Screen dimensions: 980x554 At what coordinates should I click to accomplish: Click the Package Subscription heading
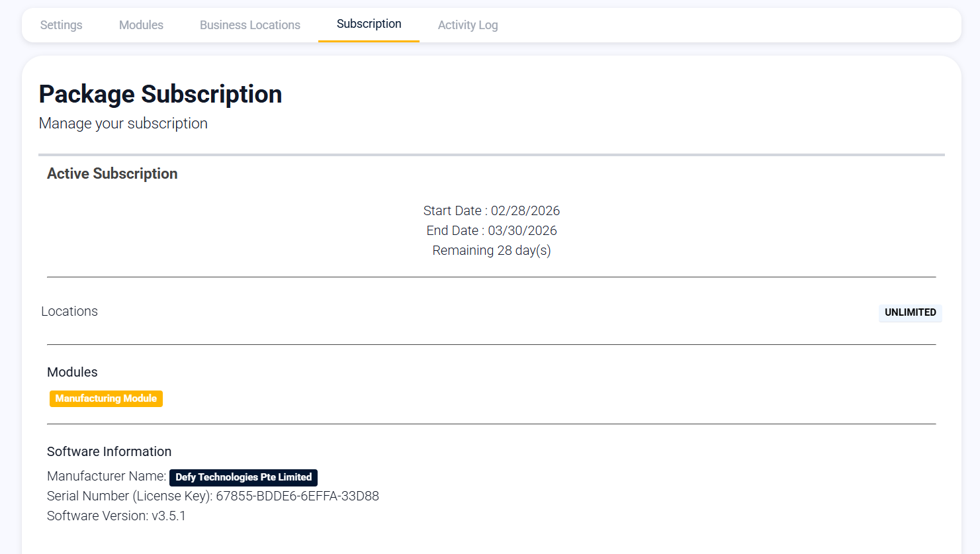tap(160, 94)
